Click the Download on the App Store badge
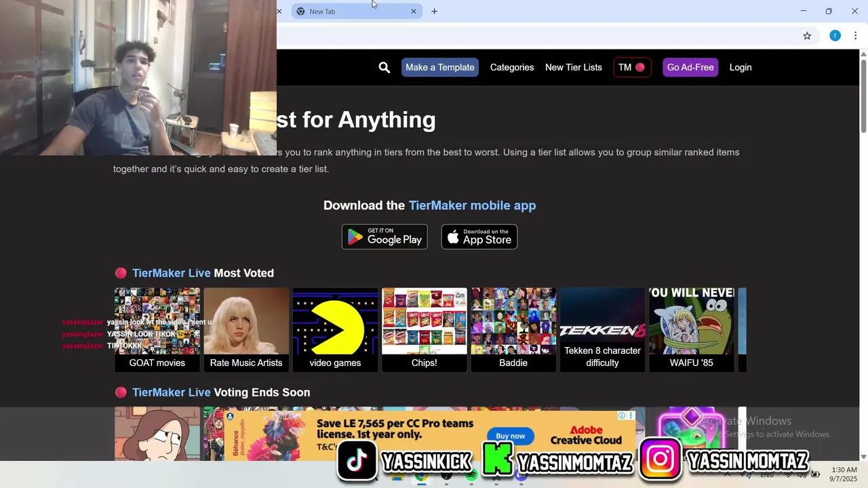The image size is (868, 488). (479, 237)
